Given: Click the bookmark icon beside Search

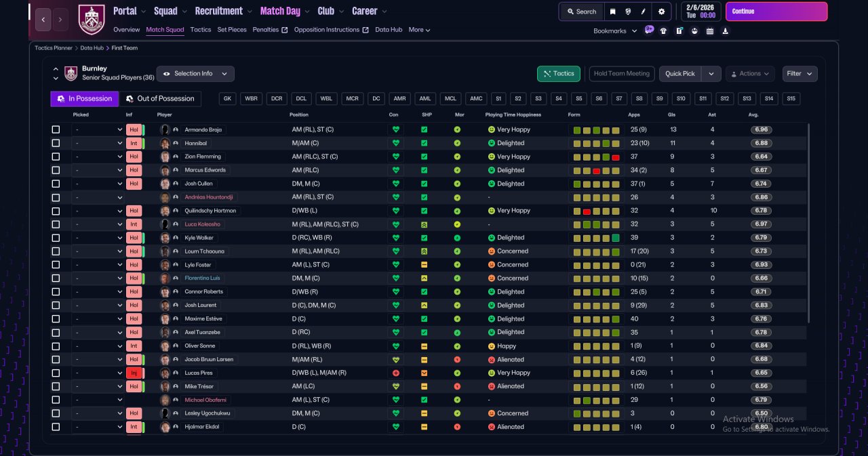Looking at the screenshot, I should coord(613,12).
